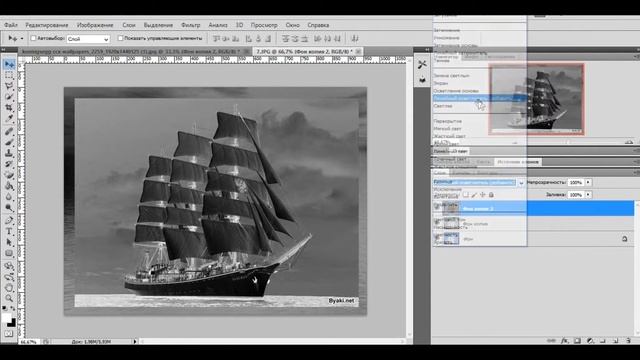Screen dimensions: 640x360
Task: Select the Path Selection arrow tool
Action: (x=9, y=242)
